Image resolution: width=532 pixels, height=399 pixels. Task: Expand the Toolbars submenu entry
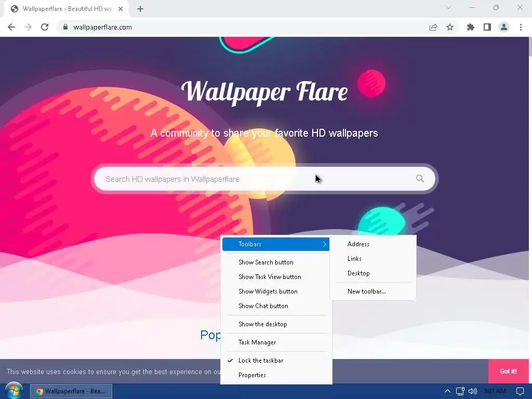(x=276, y=244)
